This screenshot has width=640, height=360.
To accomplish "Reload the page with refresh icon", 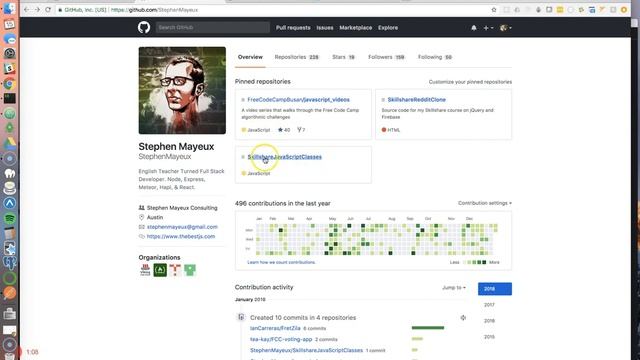I will [48, 9].
